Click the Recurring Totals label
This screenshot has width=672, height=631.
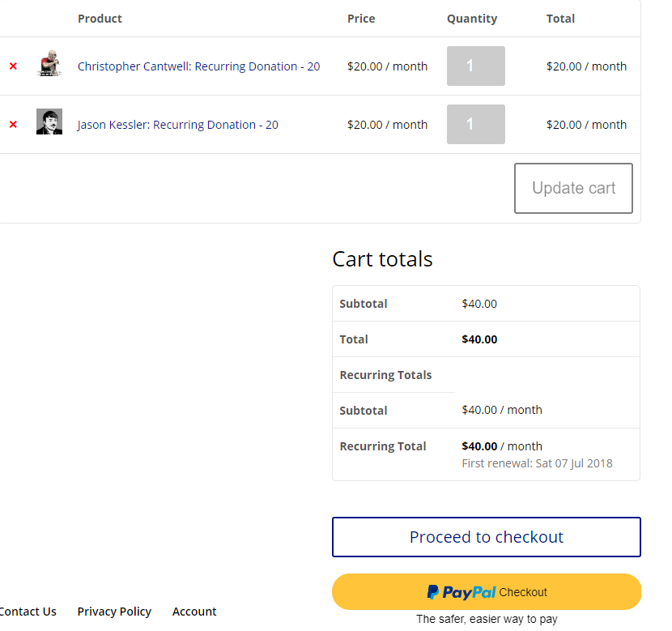click(x=385, y=375)
